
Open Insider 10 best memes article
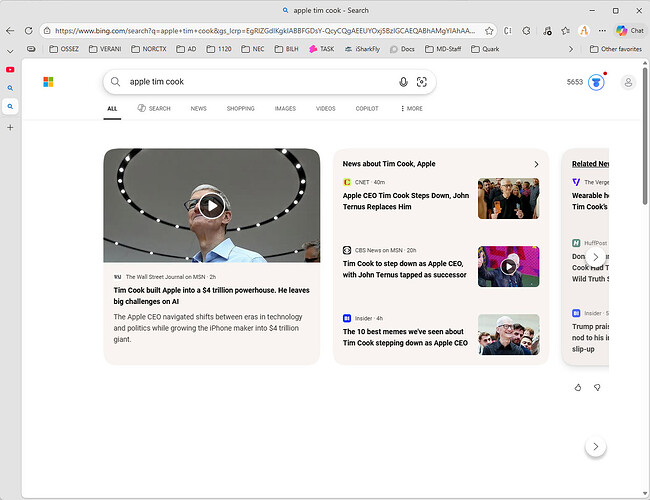click(405, 337)
